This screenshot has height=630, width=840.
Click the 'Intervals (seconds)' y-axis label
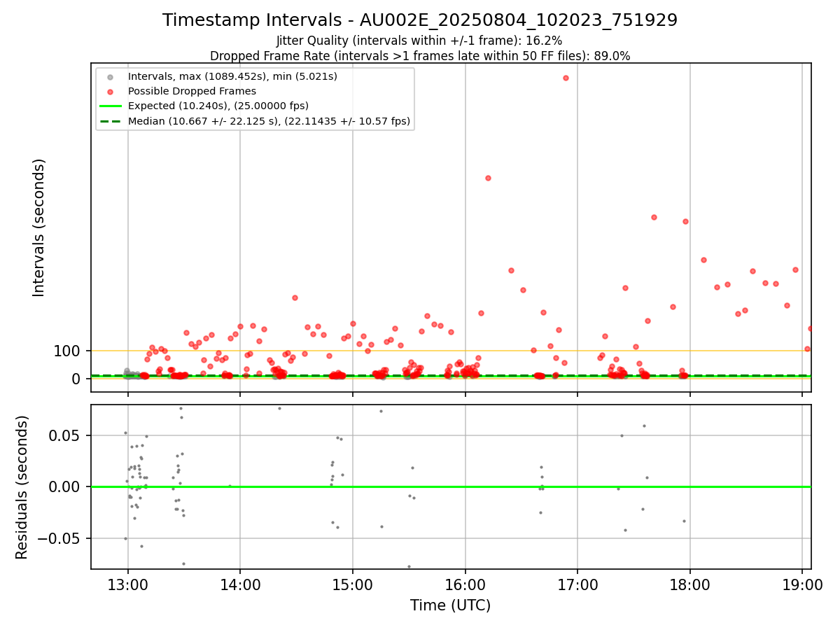pyautogui.click(x=39, y=227)
